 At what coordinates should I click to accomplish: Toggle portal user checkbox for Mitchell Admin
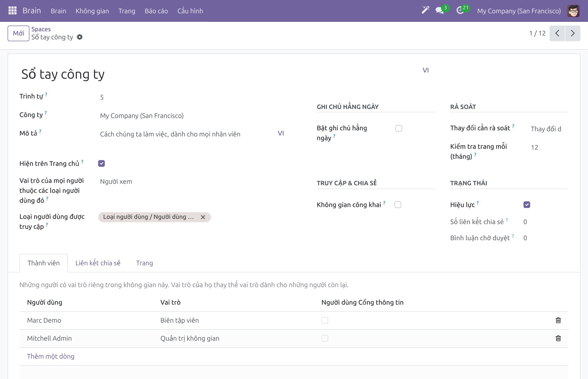(325, 338)
